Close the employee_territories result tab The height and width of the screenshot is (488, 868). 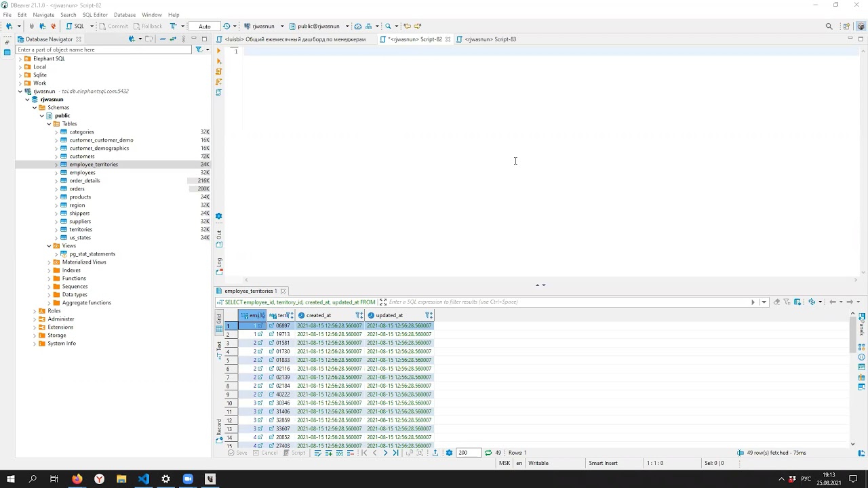point(283,291)
